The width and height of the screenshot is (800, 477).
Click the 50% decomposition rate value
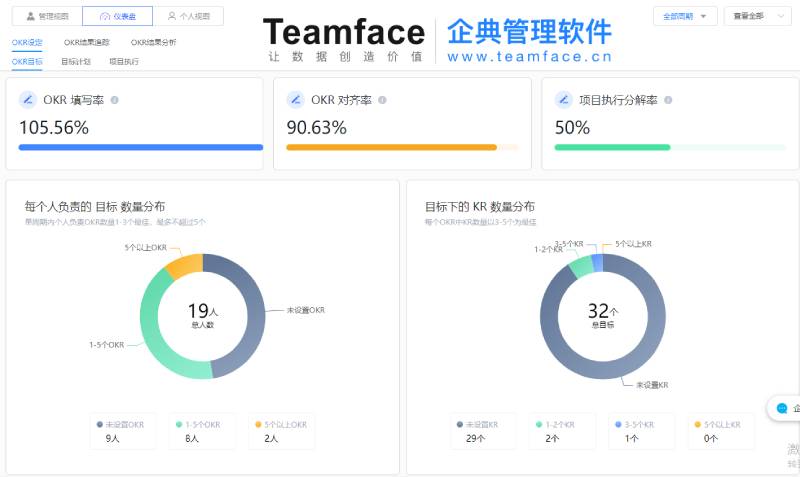coord(572,128)
